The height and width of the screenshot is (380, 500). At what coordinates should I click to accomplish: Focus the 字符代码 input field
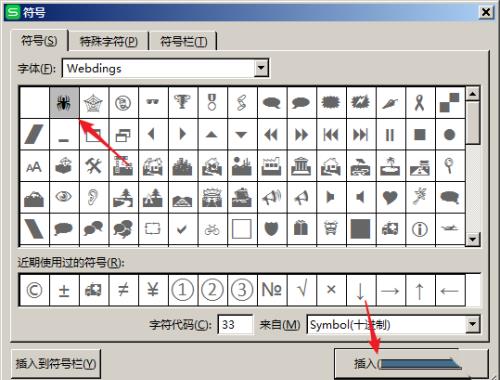tap(235, 324)
